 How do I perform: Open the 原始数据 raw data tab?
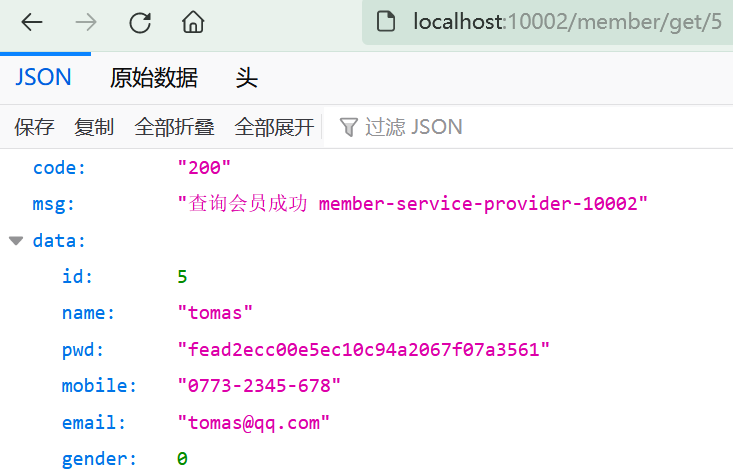(154, 78)
